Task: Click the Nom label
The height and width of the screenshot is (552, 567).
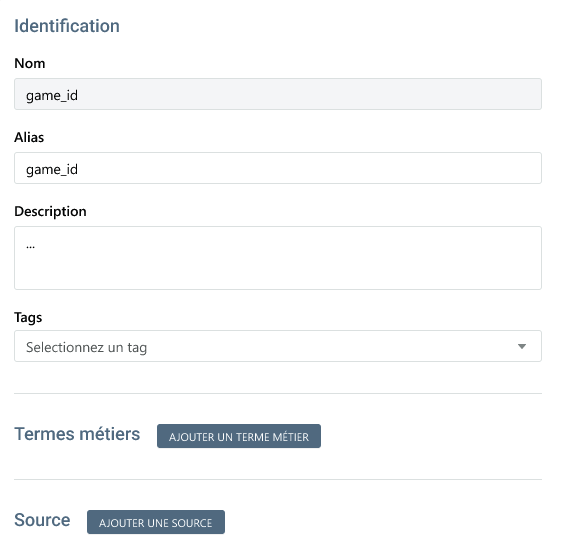Action: click(30, 63)
